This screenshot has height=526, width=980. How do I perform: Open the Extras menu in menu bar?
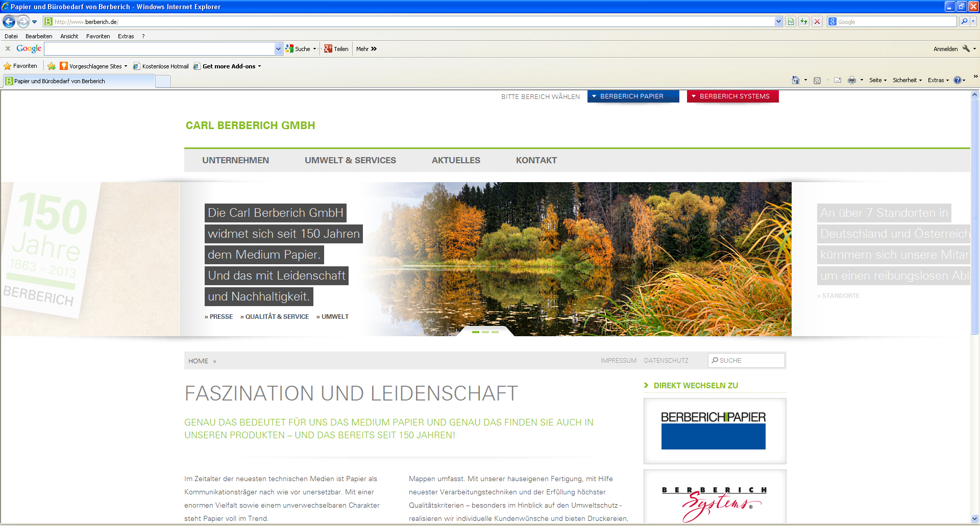tap(126, 36)
